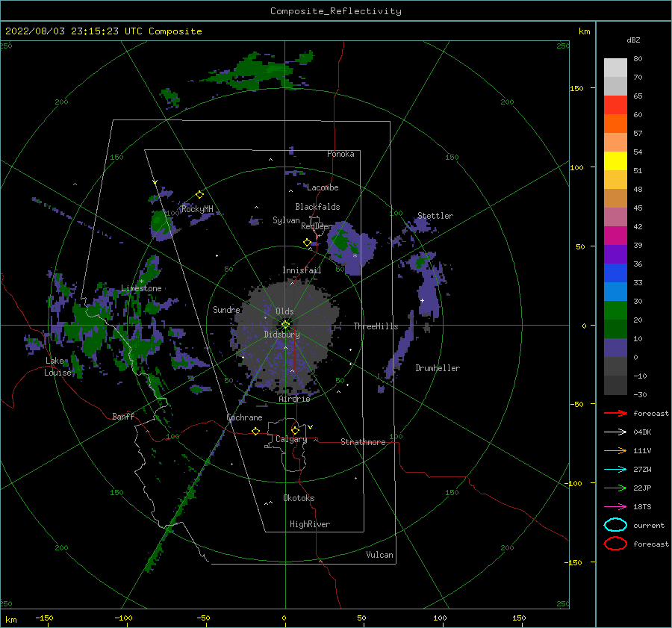Image resolution: width=672 pixels, height=628 pixels.
Task: Click the bright yellow 54 dBZ swatch
Action: click(x=615, y=161)
